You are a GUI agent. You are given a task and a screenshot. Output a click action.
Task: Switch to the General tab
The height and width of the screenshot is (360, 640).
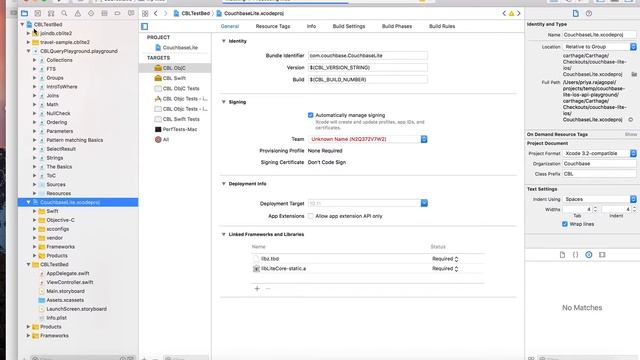click(x=230, y=26)
